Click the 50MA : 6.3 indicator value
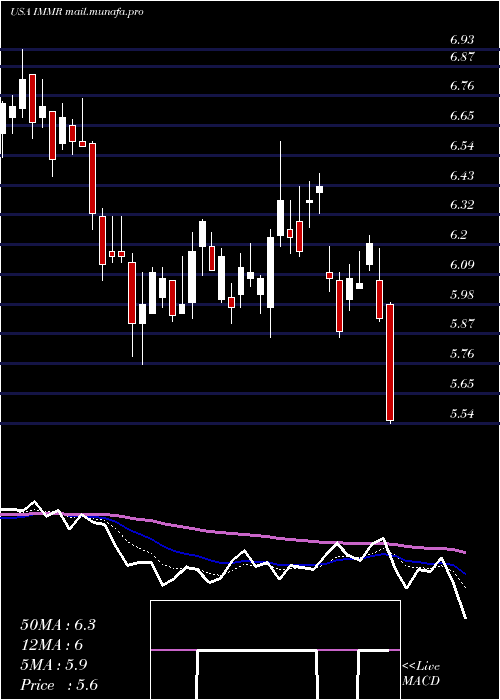The image size is (500, 700). (x=58, y=625)
